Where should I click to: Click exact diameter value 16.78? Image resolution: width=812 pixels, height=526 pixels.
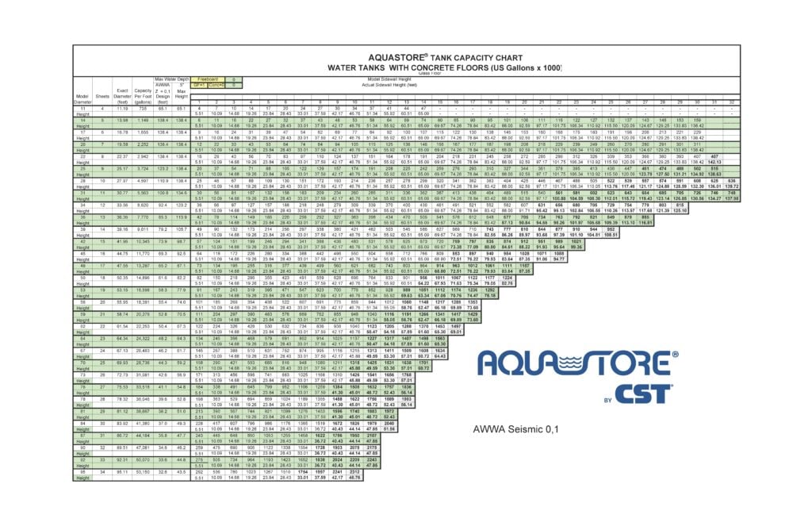pyautogui.click(x=122, y=132)
